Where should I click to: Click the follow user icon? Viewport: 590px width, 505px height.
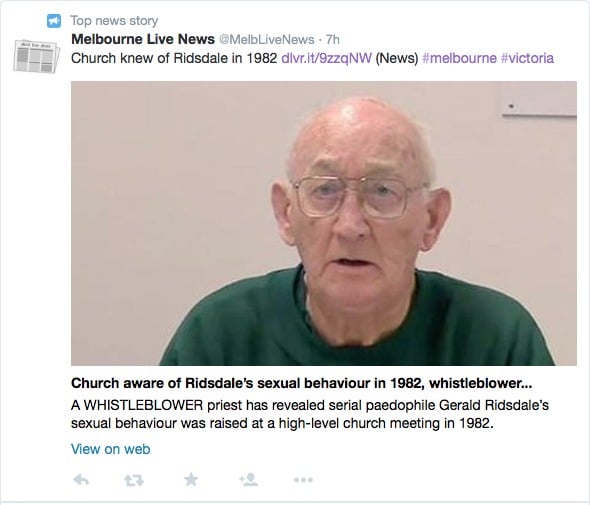[x=248, y=479]
